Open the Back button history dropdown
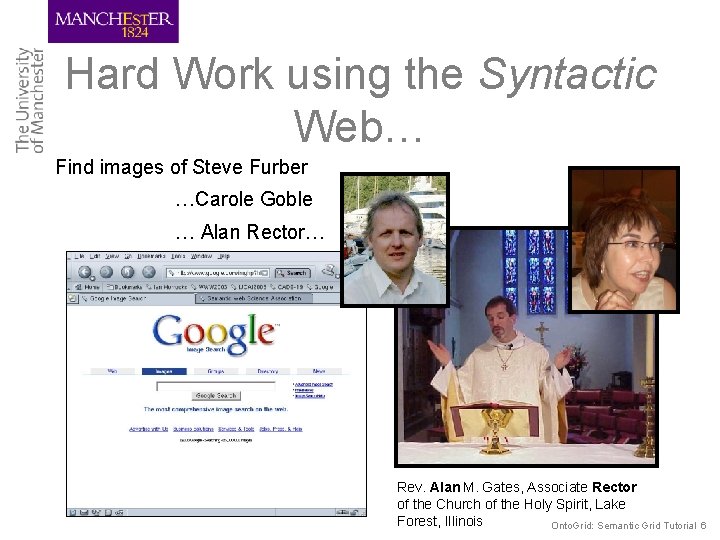720x540 pixels. click(x=92, y=278)
